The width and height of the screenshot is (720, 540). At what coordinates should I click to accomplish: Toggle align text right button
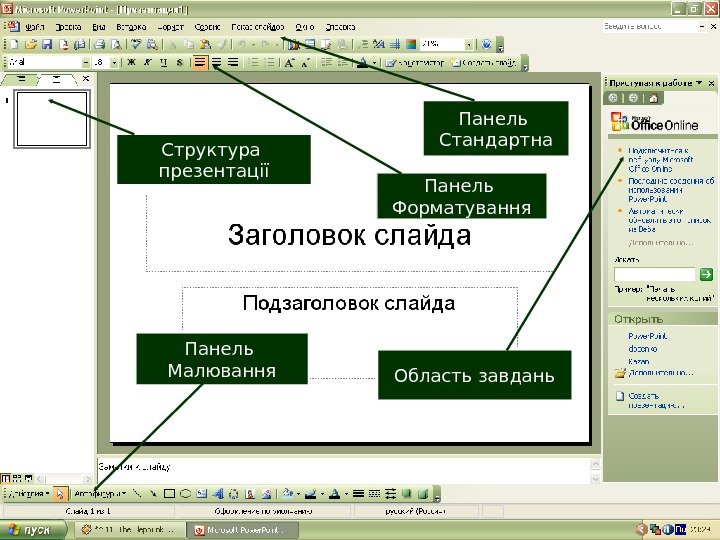coord(233,62)
